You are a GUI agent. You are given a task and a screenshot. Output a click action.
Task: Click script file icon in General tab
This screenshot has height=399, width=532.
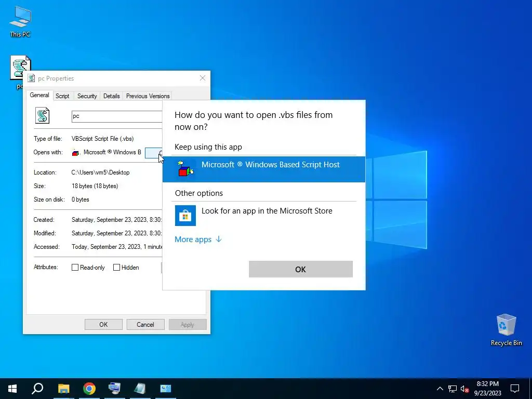click(x=43, y=116)
